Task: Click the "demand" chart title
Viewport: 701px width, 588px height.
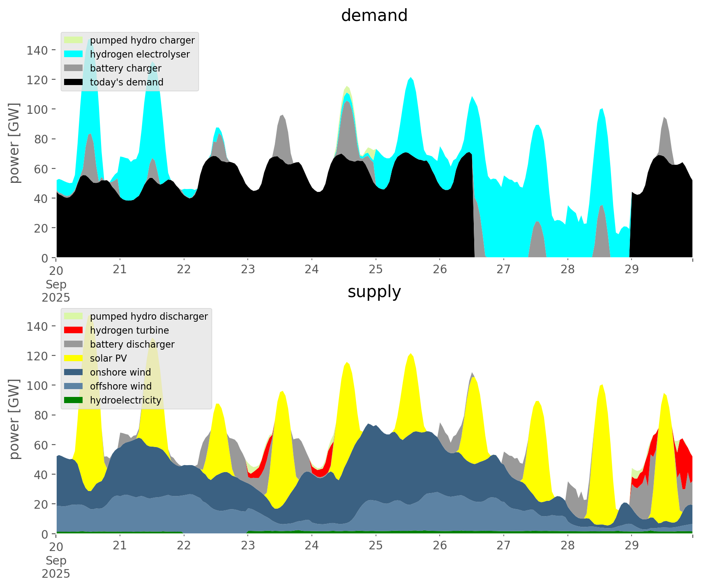Action: tap(374, 16)
